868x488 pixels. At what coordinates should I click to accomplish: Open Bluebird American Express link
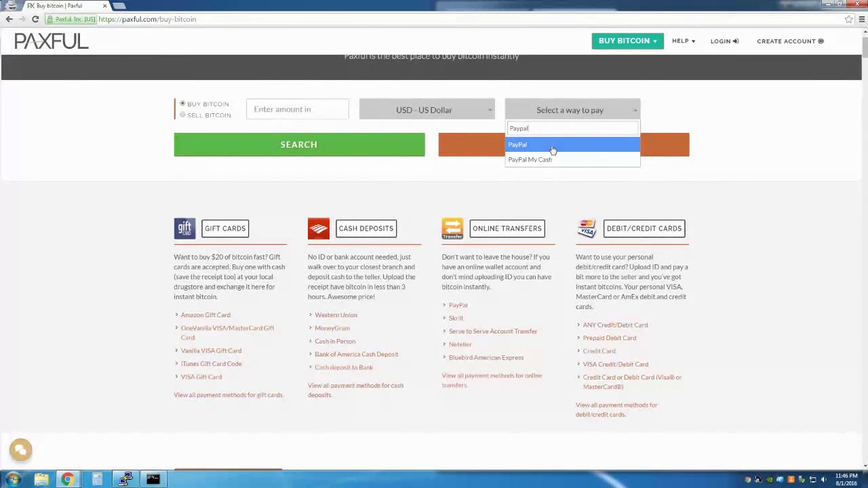(486, 357)
